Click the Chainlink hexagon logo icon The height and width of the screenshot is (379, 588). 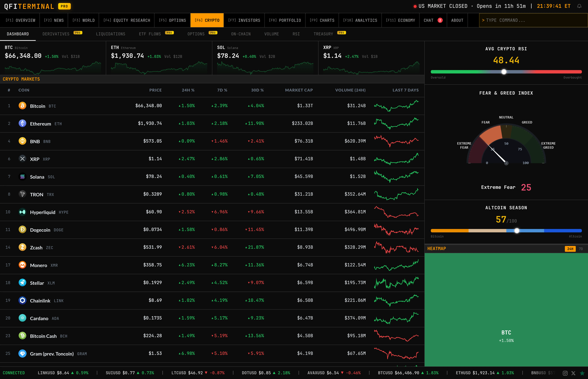pyautogui.click(x=22, y=300)
